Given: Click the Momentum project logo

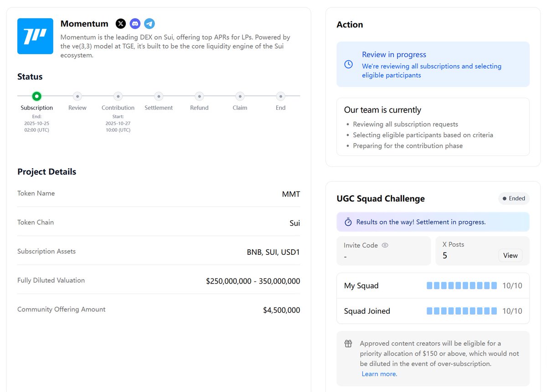Looking at the screenshot, I should point(35,36).
